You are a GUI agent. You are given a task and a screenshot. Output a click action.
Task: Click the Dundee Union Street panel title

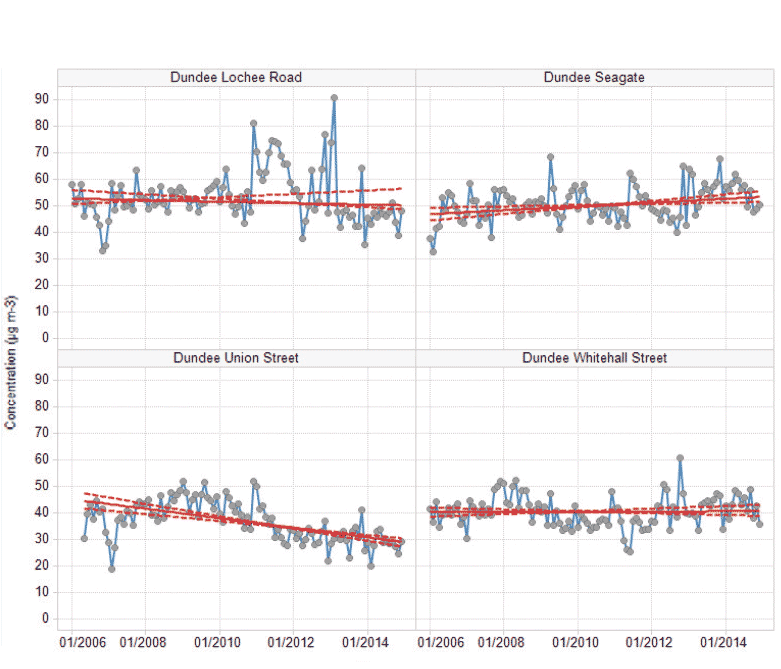pos(236,358)
